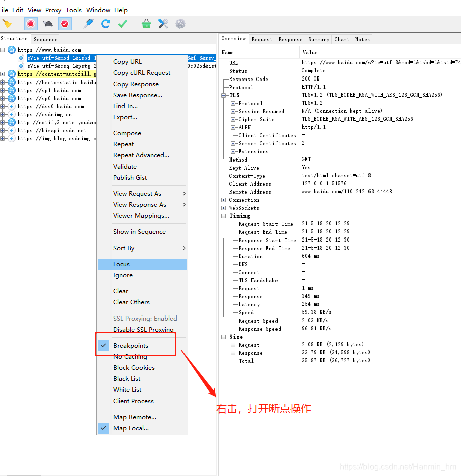Select Disable SSL Proxying

[142, 330]
